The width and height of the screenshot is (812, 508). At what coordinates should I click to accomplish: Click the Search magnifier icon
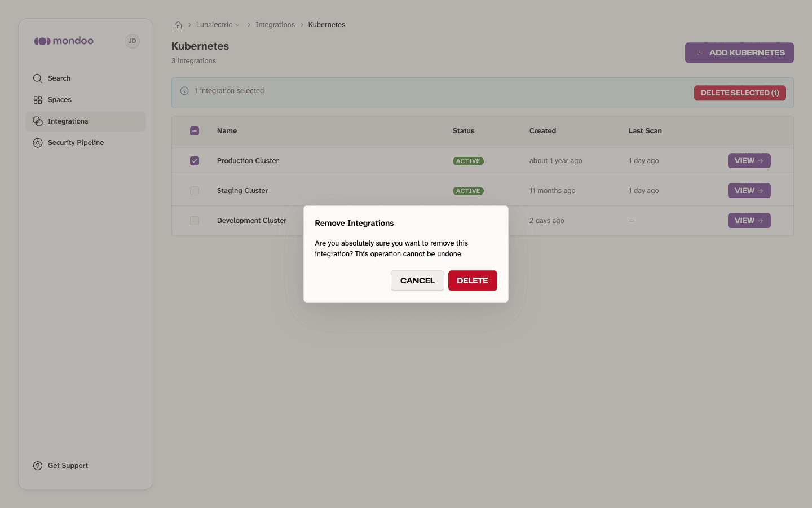click(x=38, y=78)
